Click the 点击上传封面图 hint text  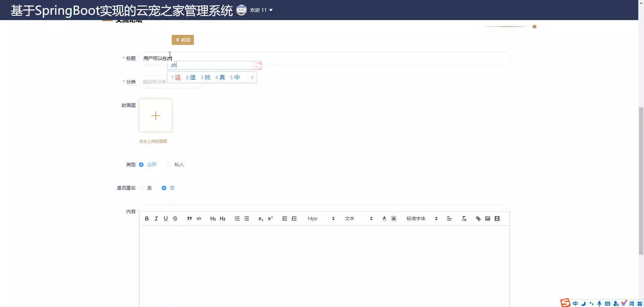pyautogui.click(x=153, y=141)
